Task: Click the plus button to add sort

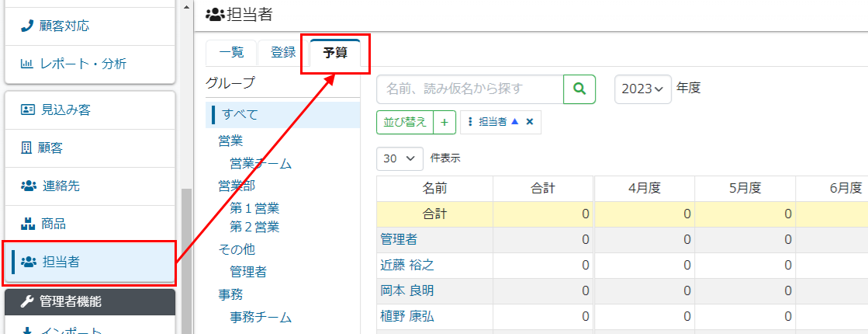Action: (x=444, y=123)
